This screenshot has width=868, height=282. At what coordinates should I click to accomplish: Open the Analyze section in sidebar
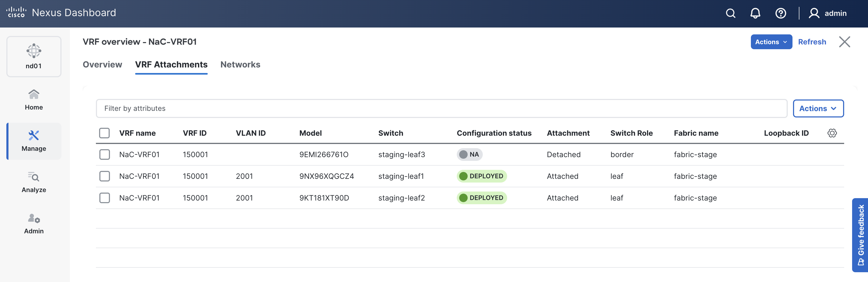34,182
